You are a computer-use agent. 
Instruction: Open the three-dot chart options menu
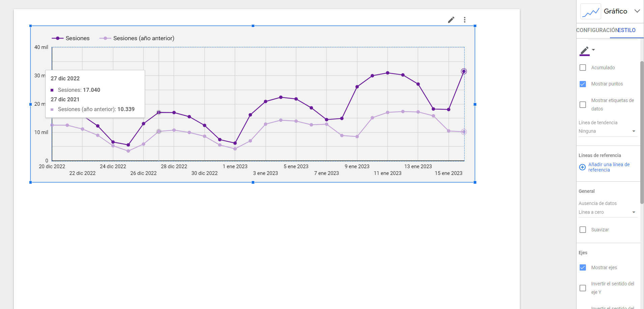465,20
